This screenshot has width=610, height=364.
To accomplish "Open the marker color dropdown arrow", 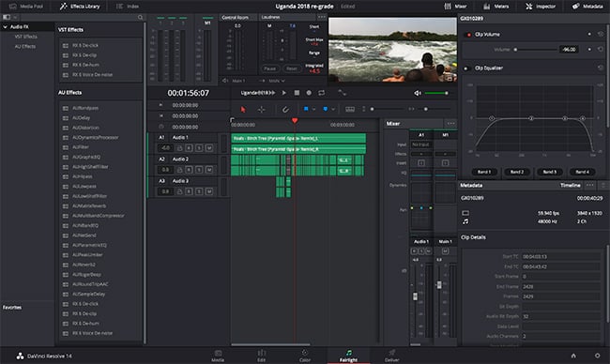I will coord(333,110).
